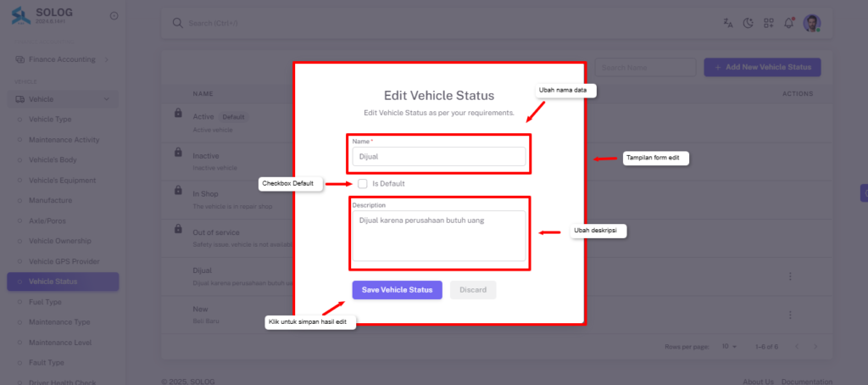The image size is (868, 385).
Task: Click the 'Out of service' row name
Action: click(x=216, y=232)
